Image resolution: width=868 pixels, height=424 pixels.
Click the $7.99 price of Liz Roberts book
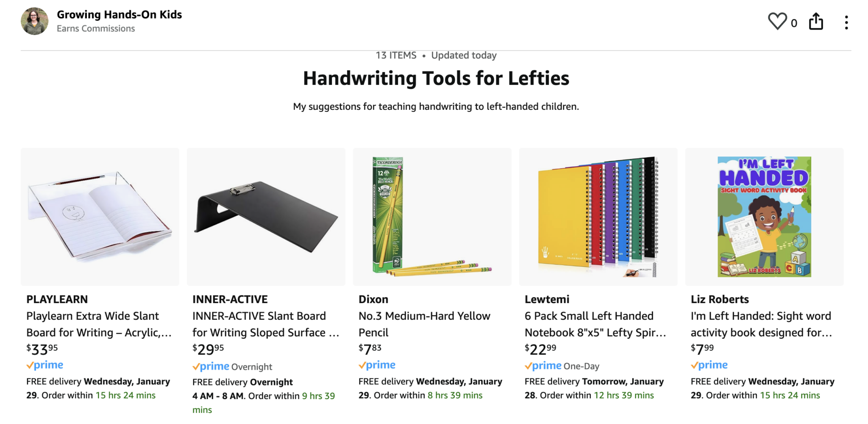point(702,349)
